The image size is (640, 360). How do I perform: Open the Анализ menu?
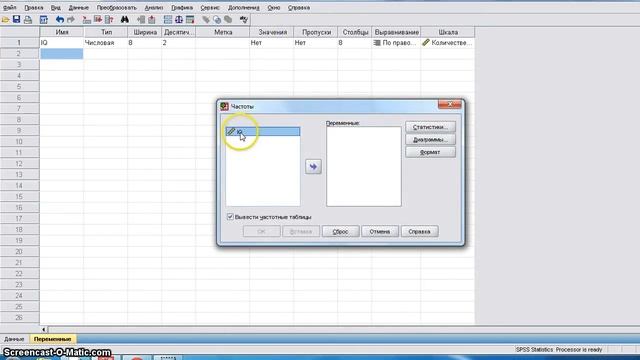pos(154,8)
